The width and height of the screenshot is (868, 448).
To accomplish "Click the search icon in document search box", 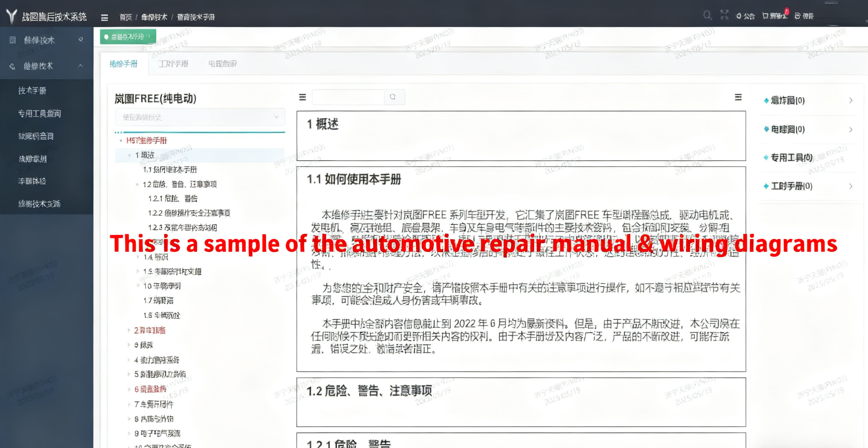I will point(393,97).
